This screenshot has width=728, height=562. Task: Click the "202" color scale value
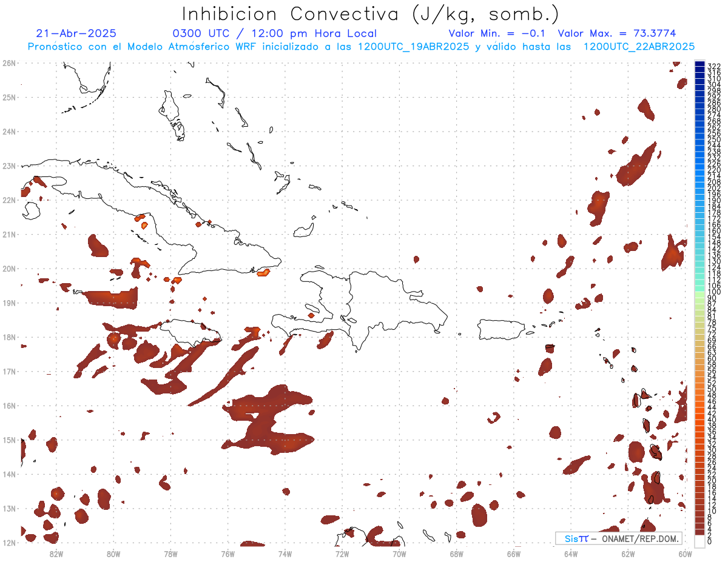click(x=714, y=188)
